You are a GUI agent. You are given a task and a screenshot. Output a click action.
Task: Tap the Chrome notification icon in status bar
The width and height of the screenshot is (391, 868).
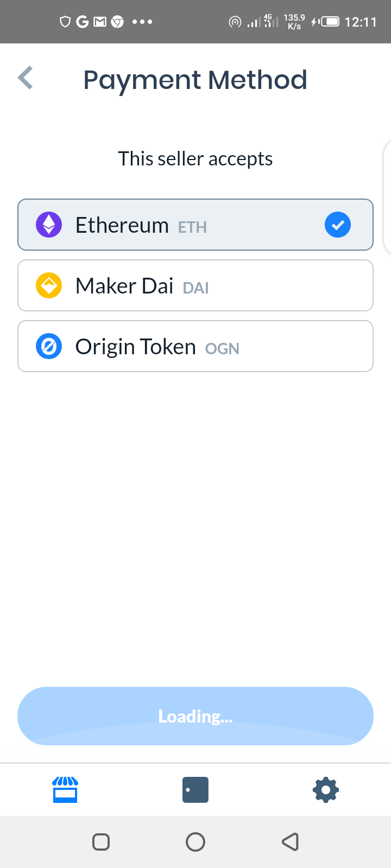[x=117, y=22]
